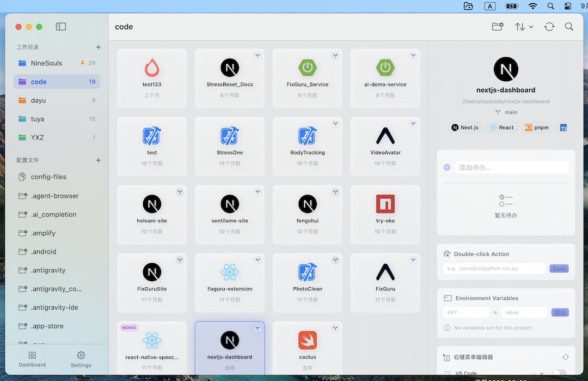588x381 pixels.
Task: Select the code folder in the sidebar
Action: (57, 81)
